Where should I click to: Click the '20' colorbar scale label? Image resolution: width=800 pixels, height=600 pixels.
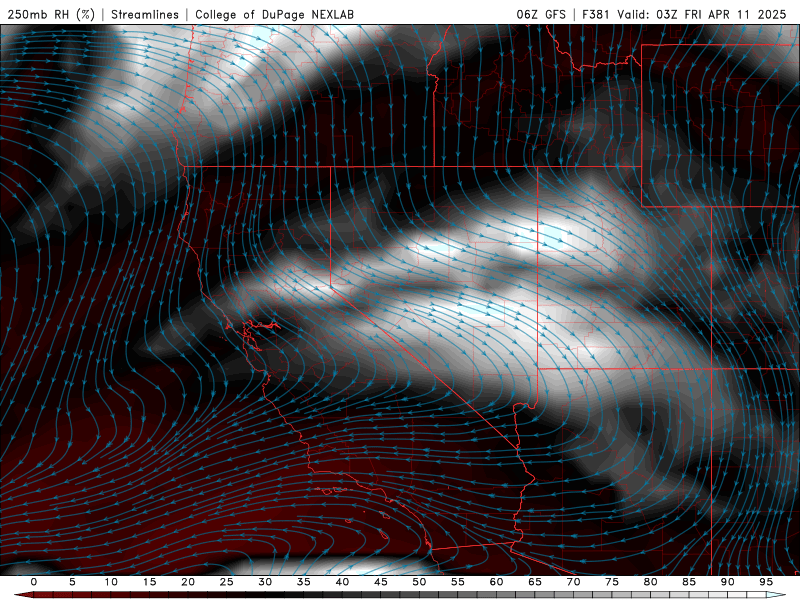click(x=188, y=582)
